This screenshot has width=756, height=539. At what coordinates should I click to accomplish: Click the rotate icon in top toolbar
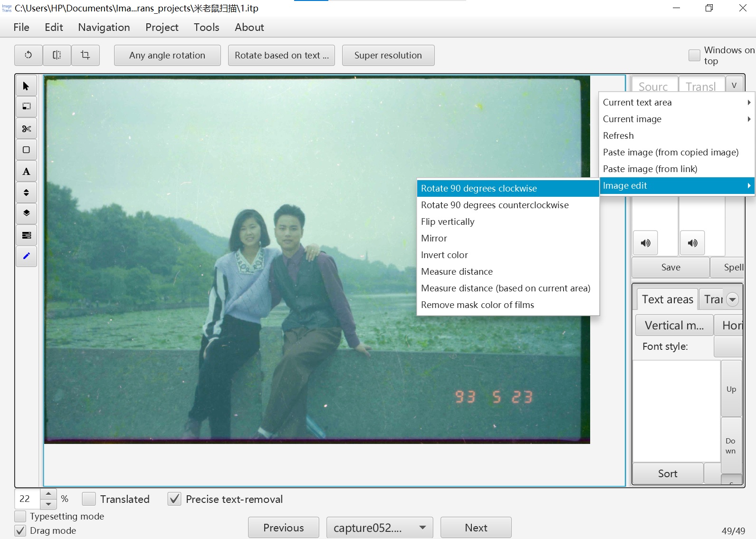tap(29, 55)
